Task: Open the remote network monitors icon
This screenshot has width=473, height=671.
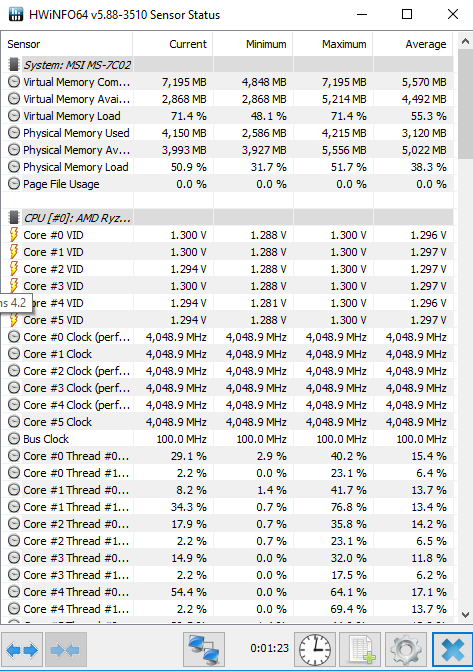Action: click(204, 650)
